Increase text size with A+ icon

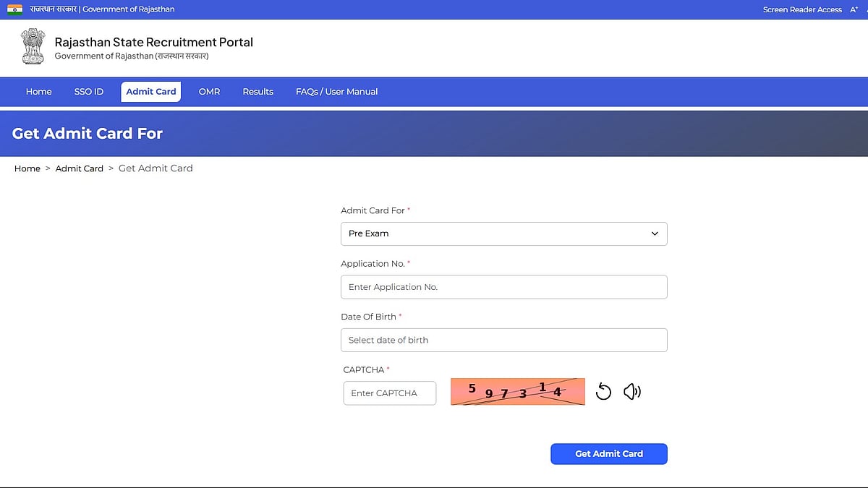(854, 9)
